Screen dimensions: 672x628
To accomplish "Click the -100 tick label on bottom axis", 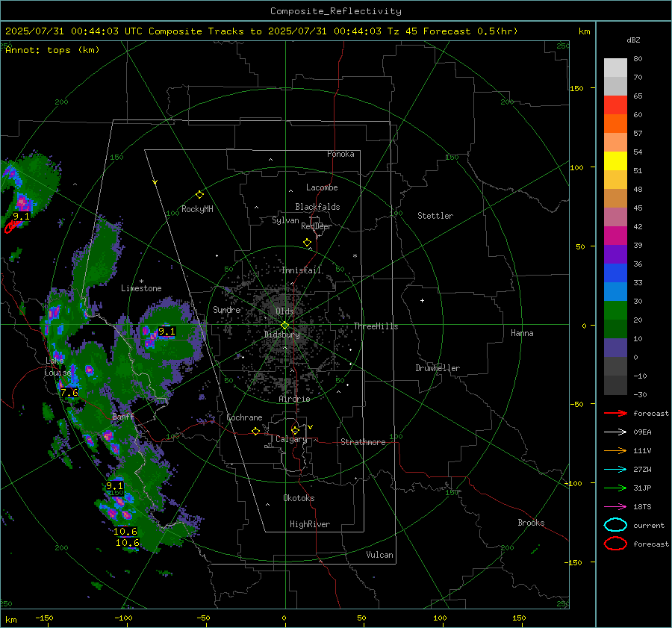I will point(123,618).
